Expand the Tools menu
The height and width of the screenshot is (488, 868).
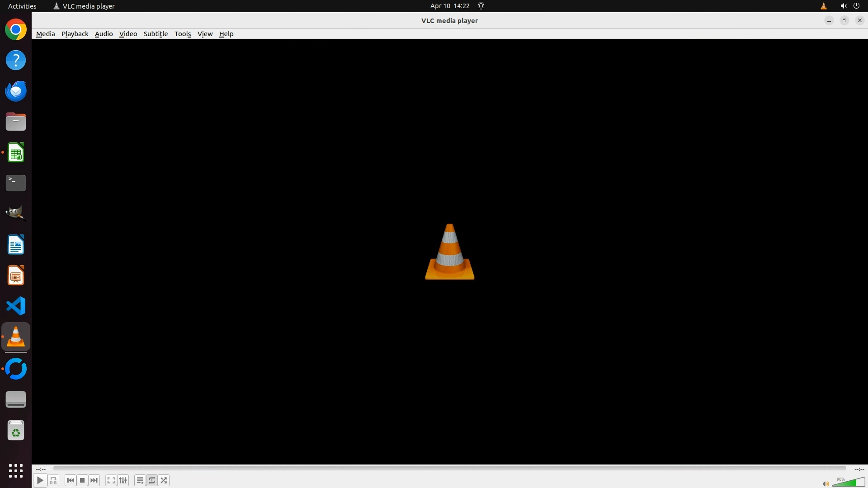click(x=183, y=34)
